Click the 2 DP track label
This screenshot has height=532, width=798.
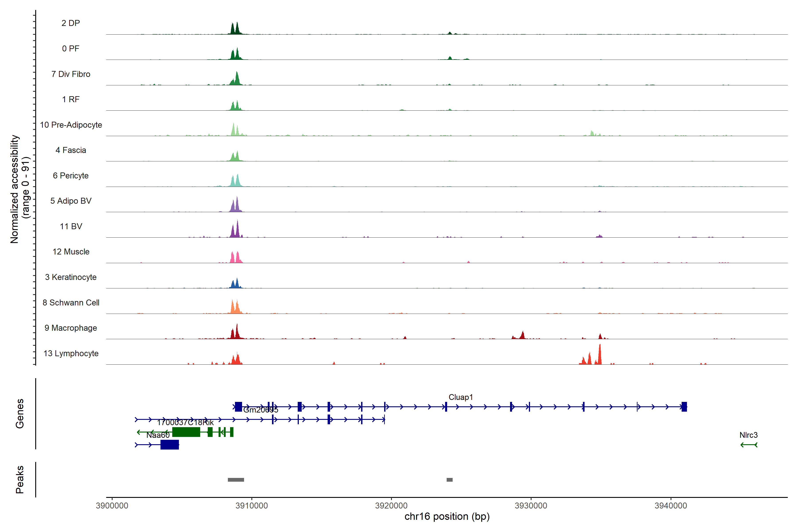70,23
